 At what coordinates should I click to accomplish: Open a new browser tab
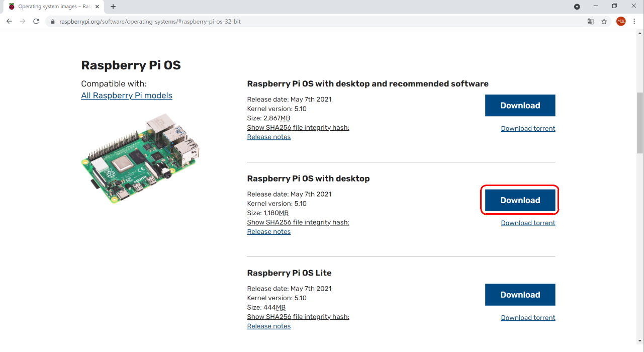(113, 7)
